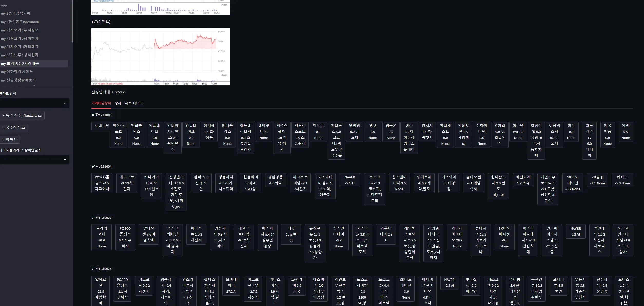Image resolution: width=644 pixels, height=306 pixels.
Task: Choose 에스와이 5.5 태양광 button
Action: pos(449,183)
